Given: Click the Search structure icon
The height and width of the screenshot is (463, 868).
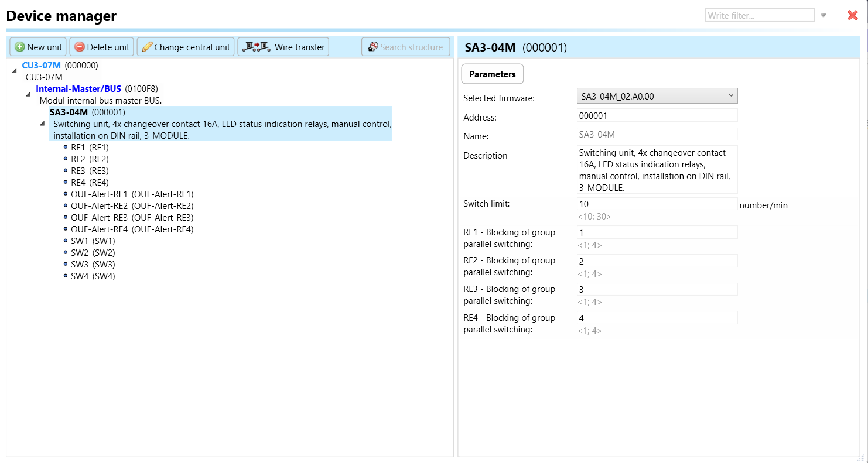Looking at the screenshot, I should coord(373,47).
